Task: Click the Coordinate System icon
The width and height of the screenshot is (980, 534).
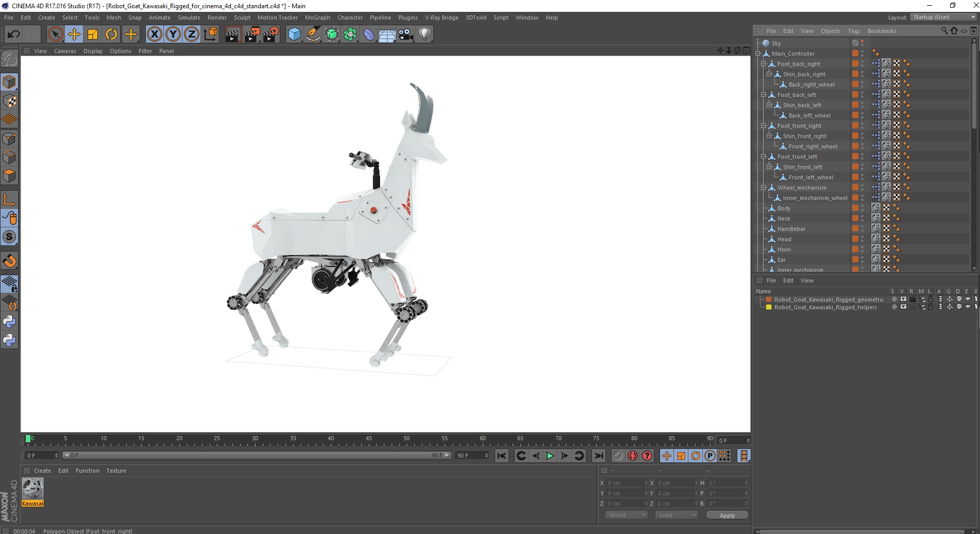Action: point(210,35)
